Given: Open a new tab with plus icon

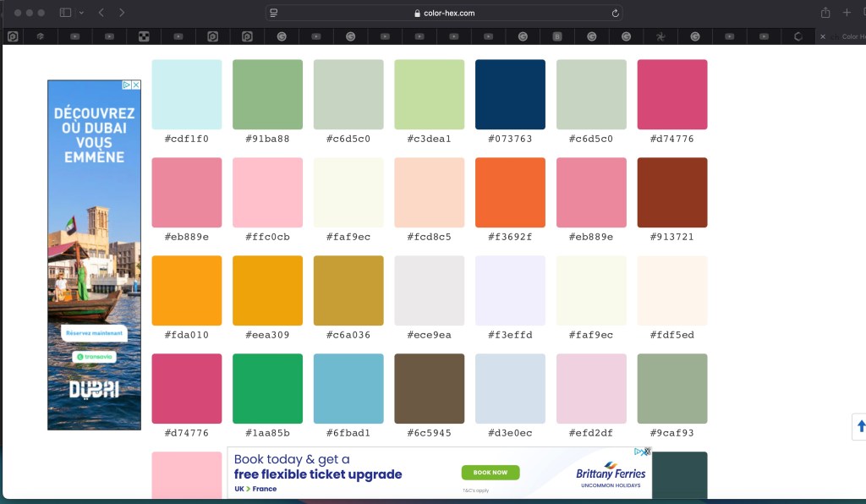Looking at the screenshot, I should point(847,13).
